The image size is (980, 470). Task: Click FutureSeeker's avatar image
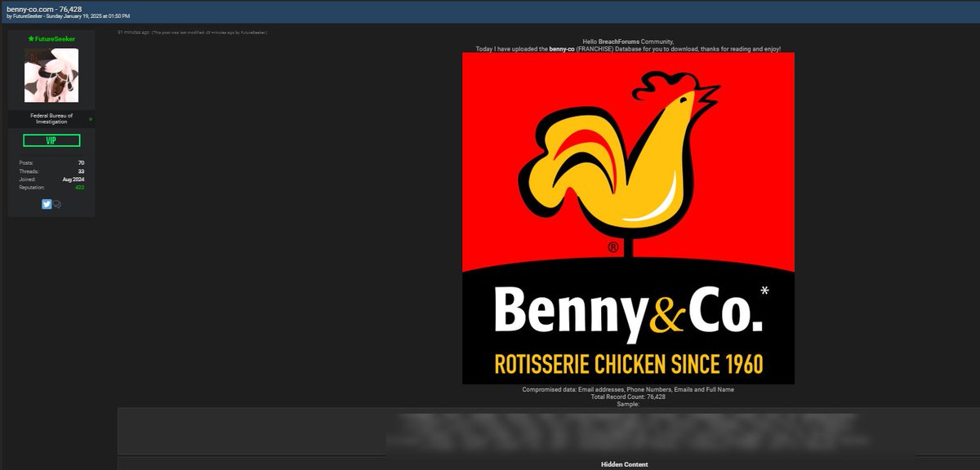pos(51,75)
